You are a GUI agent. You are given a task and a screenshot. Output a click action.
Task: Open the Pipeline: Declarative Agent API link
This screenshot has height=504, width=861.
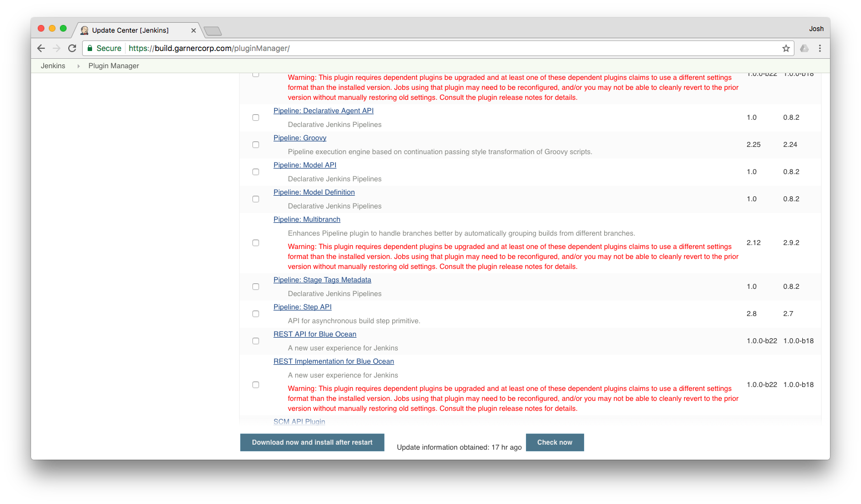click(323, 111)
